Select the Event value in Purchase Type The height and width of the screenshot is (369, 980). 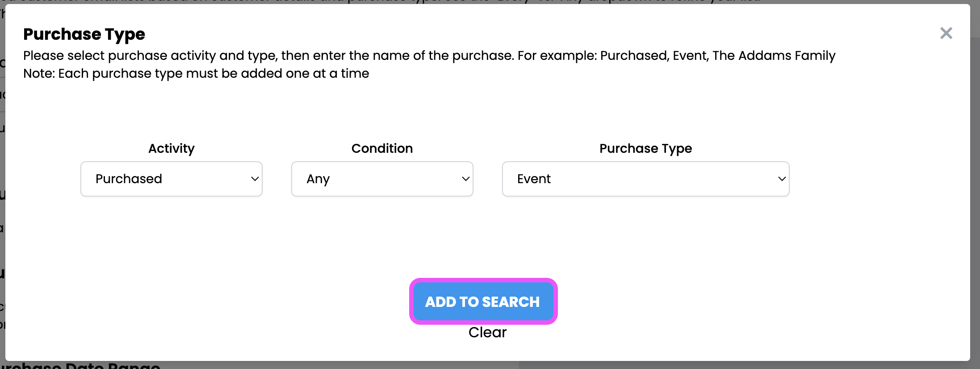coord(534,179)
